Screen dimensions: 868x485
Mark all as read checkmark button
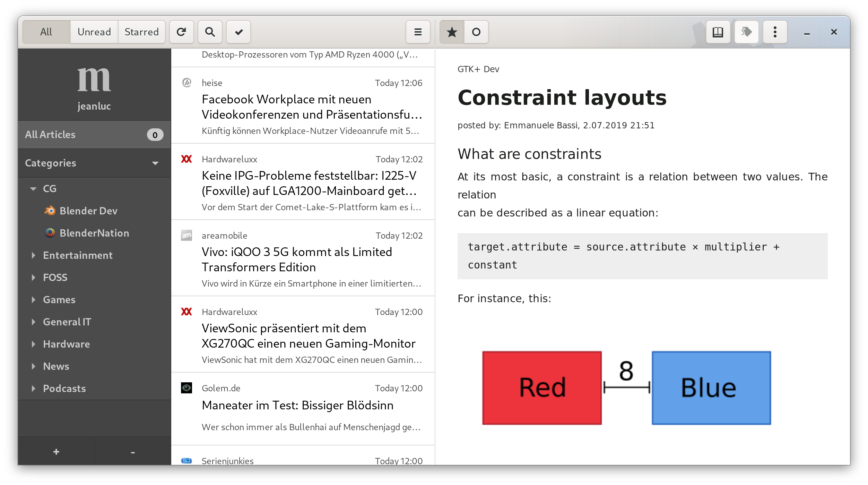click(x=238, y=32)
